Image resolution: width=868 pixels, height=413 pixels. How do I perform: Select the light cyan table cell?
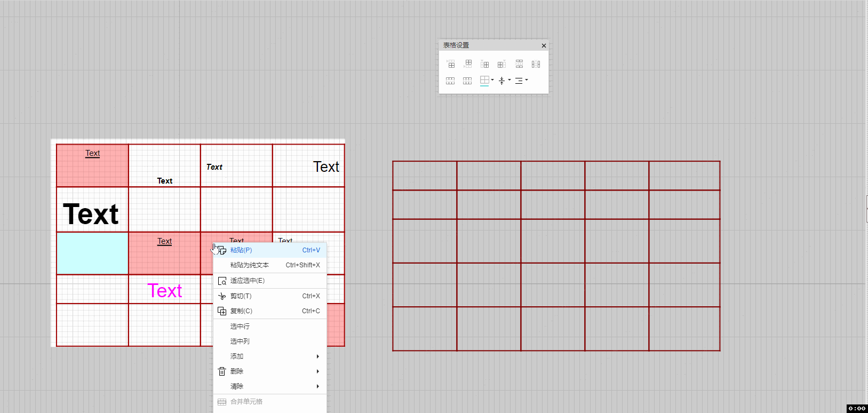coord(92,253)
